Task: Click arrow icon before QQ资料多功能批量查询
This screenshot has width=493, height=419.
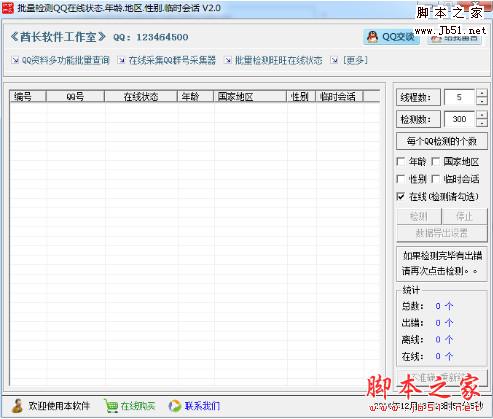Action: point(15,60)
